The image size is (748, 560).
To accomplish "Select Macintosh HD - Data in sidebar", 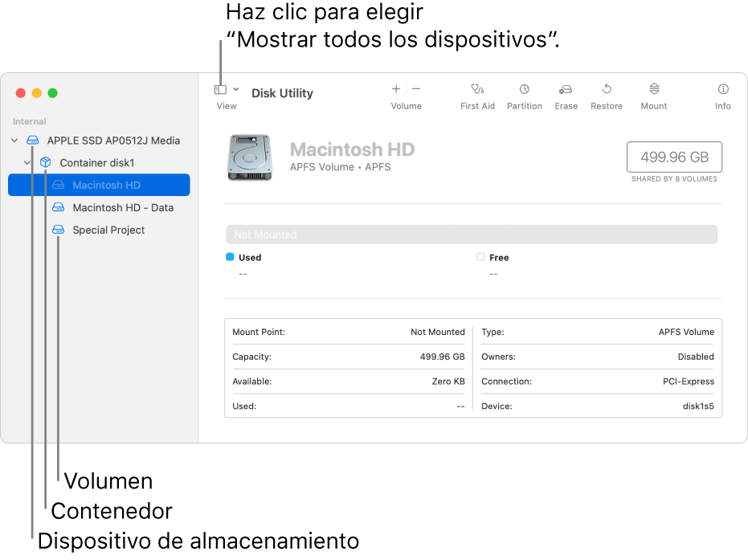I will tap(123, 207).
